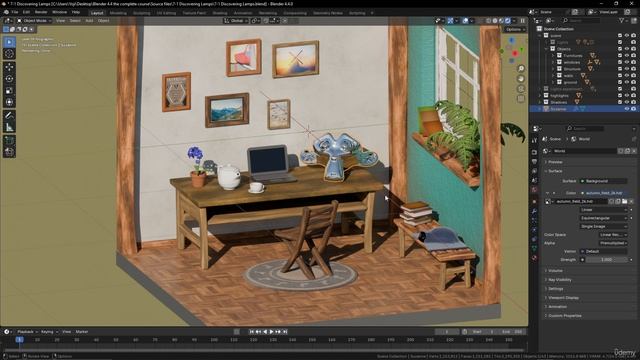
Task: Select the Transform tool
Action: pos(9,102)
